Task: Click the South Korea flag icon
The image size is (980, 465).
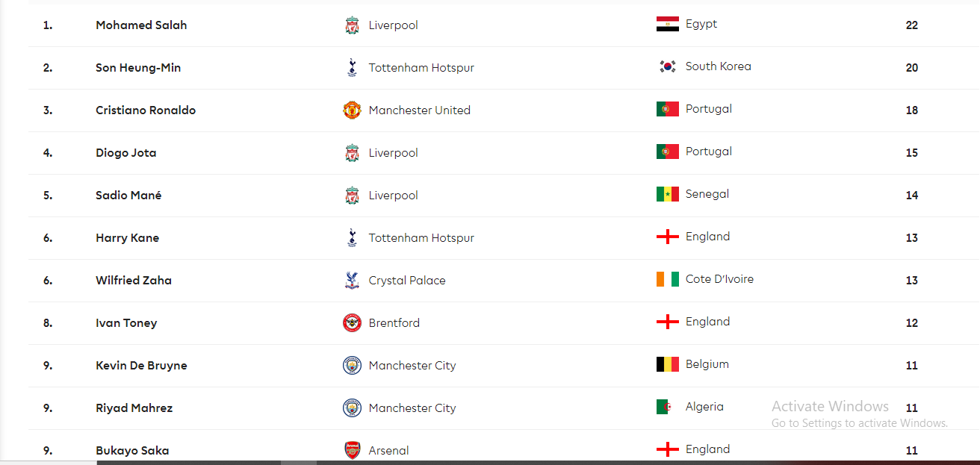Action: (667, 66)
